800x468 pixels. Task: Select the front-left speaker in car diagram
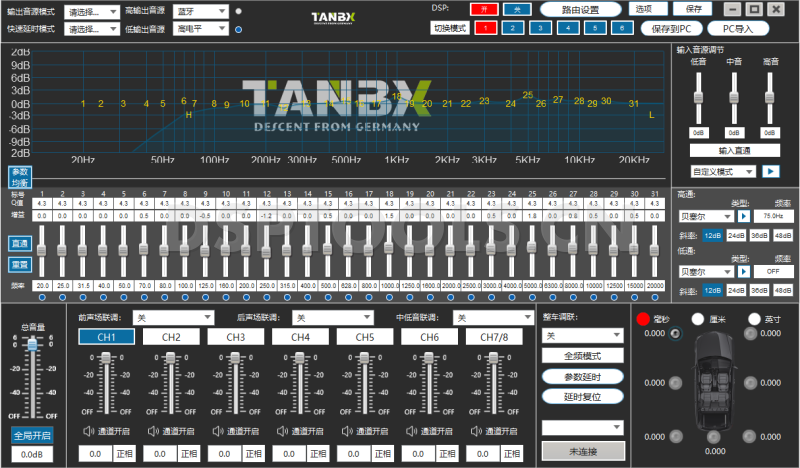pos(676,334)
